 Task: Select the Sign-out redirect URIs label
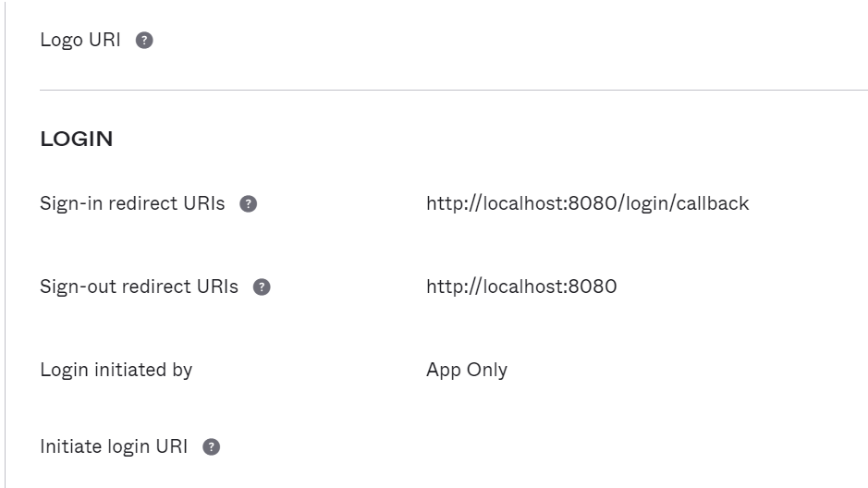tap(139, 287)
